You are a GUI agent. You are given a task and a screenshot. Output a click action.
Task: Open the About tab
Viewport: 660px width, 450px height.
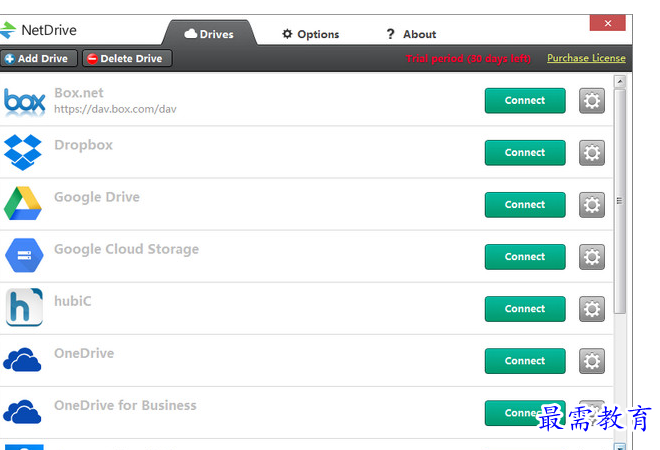411,34
